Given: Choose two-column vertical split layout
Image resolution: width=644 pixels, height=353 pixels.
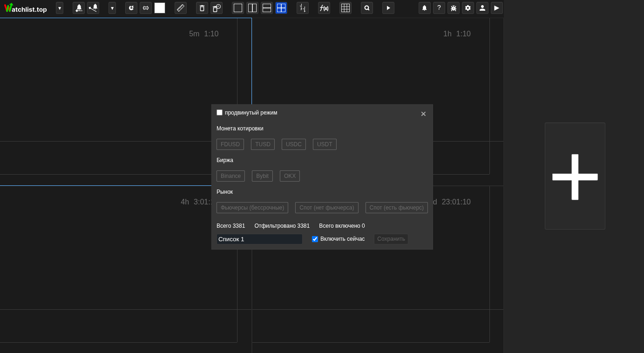Looking at the screenshot, I should (x=252, y=8).
